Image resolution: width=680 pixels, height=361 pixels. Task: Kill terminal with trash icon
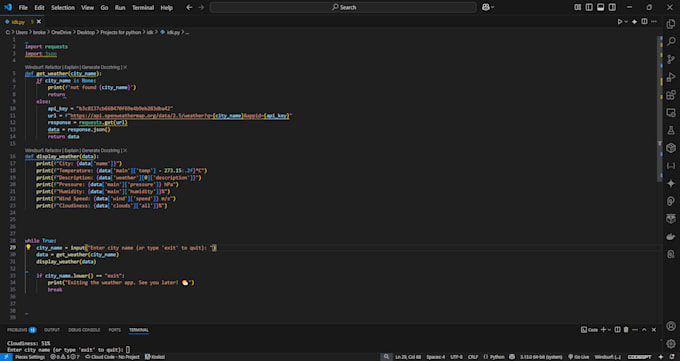(626, 330)
